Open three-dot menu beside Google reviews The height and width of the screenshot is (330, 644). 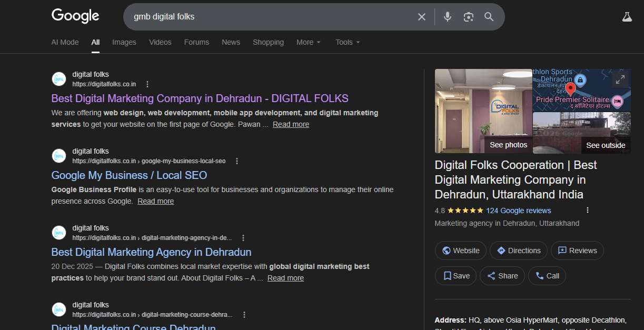pyautogui.click(x=588, y=211)
